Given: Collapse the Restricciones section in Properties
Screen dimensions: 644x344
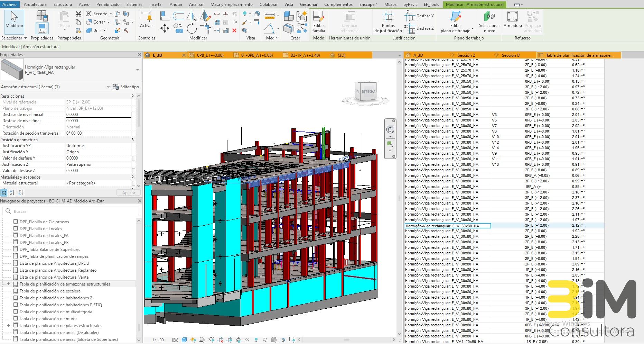Looking at the screenshot, I should point(132,96).
